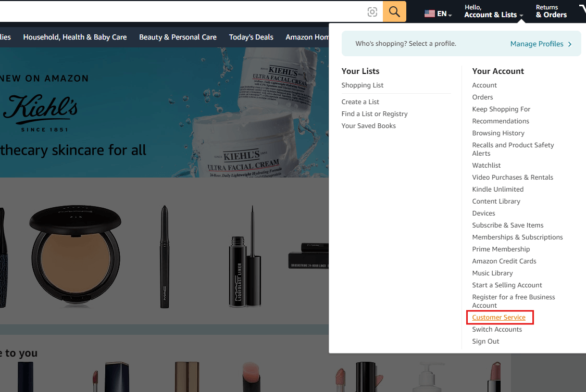This screenshot has height=392, width=586.
Task: Open Returns & Orders
Action: click(551, 11)
